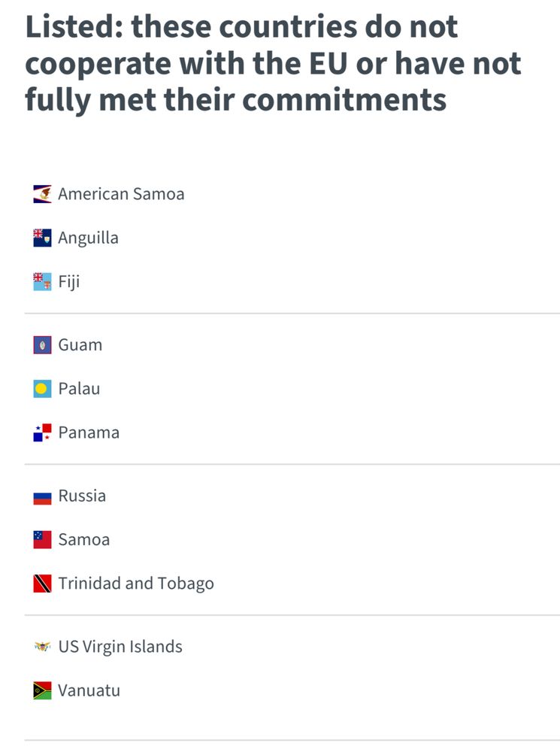Select the Anguilla text label
This screenshot has height=752, width=560.
88,238
